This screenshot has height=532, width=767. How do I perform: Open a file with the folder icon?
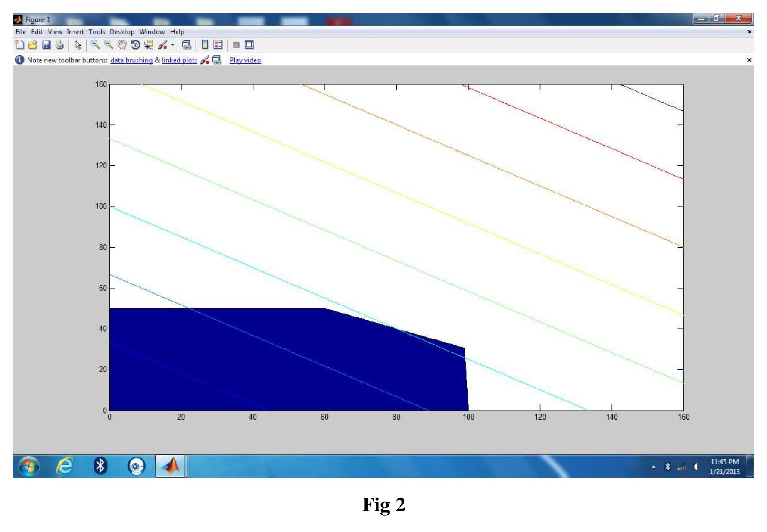(x=33, y=45)
